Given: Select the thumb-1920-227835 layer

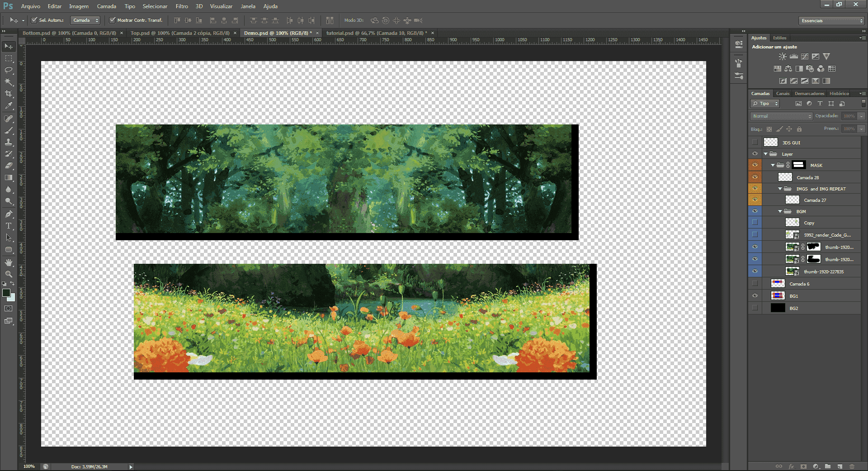Looking at the screenshot, I should click(x=810, y=271).
